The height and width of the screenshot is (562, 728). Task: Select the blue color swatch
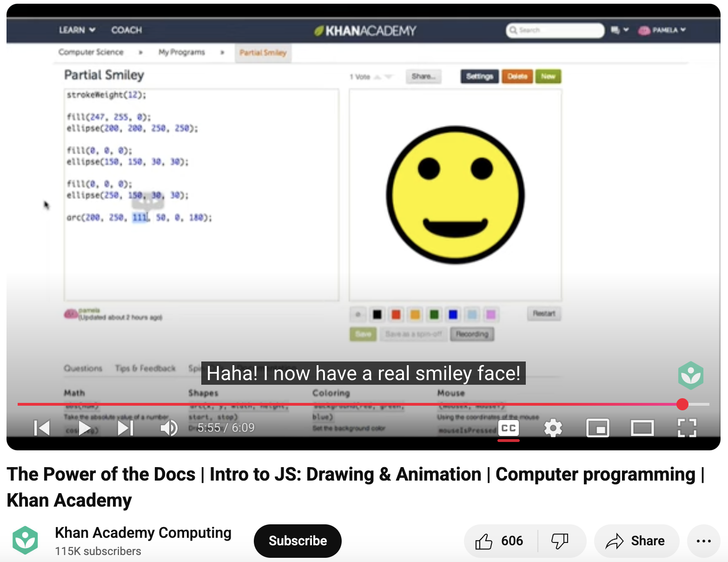[452, 314]
